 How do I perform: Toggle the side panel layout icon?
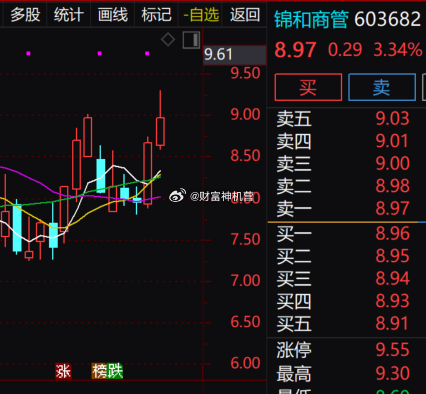coord(191,40)
